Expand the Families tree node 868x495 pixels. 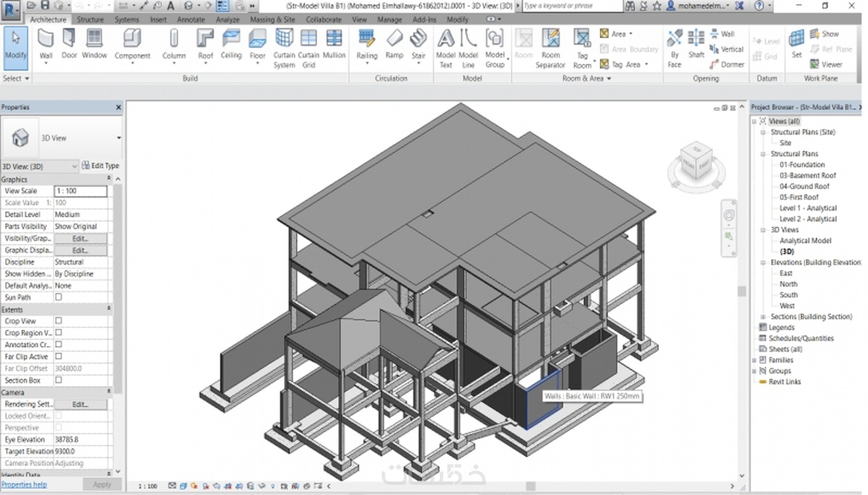(x=754, y=360)
